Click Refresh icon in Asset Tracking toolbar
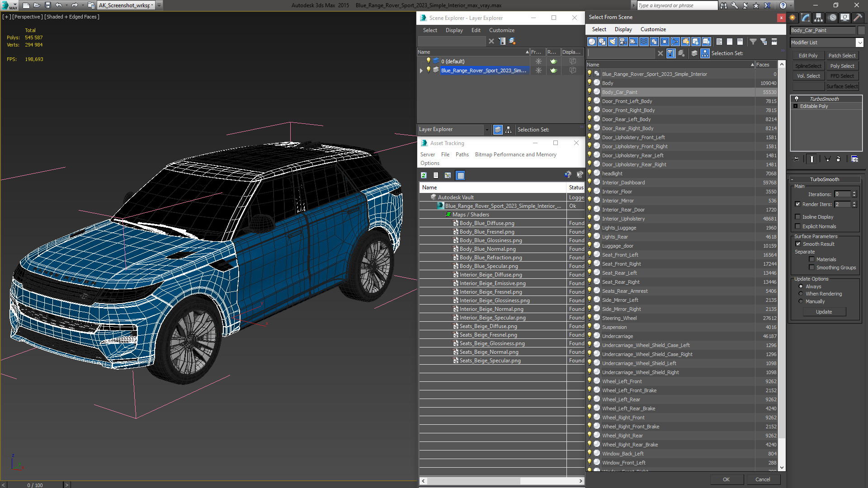 (424, 175)
